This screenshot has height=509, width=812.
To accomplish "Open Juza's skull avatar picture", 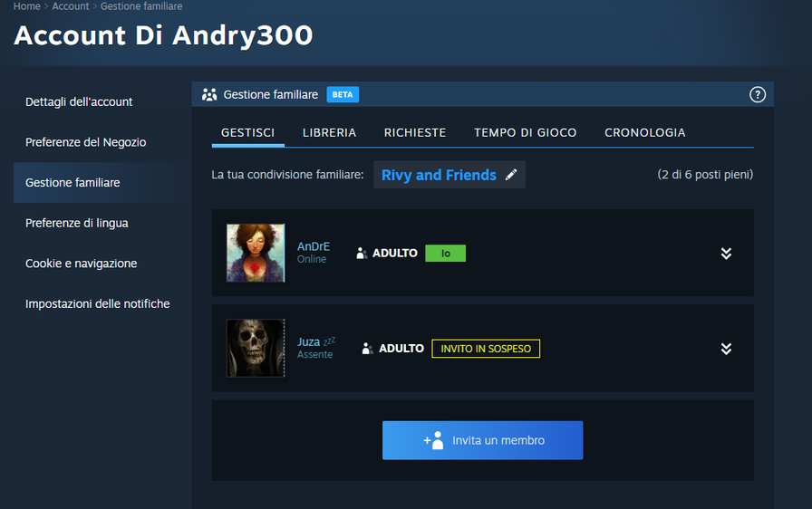I will pyautogui.click(x=256, y=348).
